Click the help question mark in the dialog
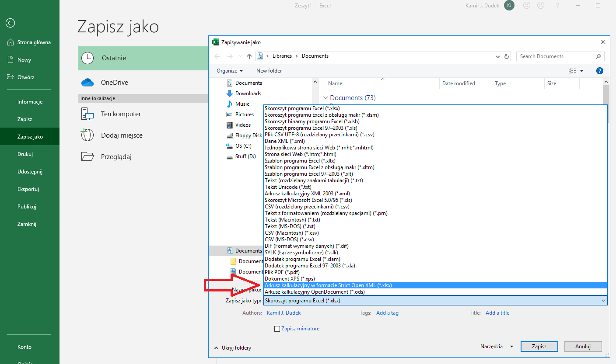This screenshot has height=364, width=616. coord(599,70)
